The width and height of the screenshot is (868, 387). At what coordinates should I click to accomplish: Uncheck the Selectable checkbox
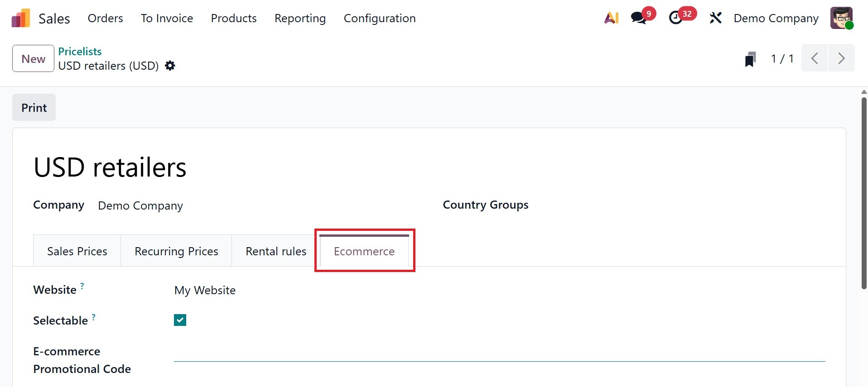[180, 320]
